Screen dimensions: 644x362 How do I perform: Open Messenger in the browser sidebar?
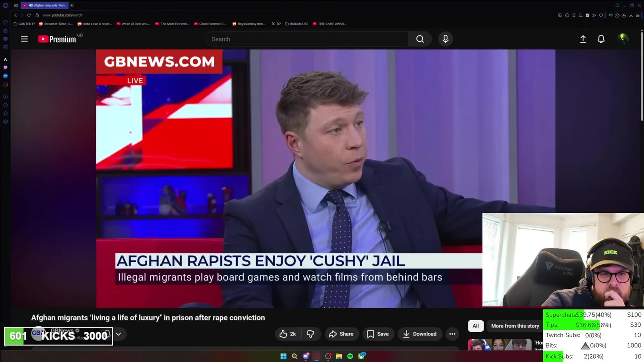(x=5, y=76)
